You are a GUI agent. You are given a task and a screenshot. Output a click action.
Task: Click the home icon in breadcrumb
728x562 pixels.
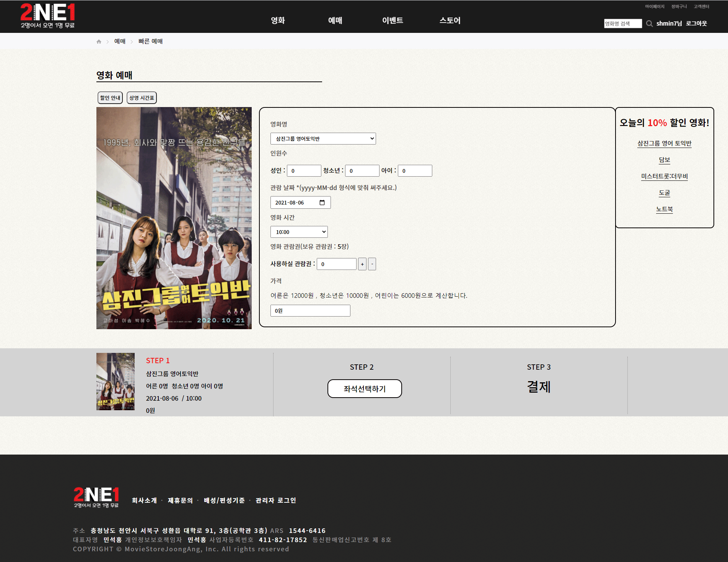point(99,42)
